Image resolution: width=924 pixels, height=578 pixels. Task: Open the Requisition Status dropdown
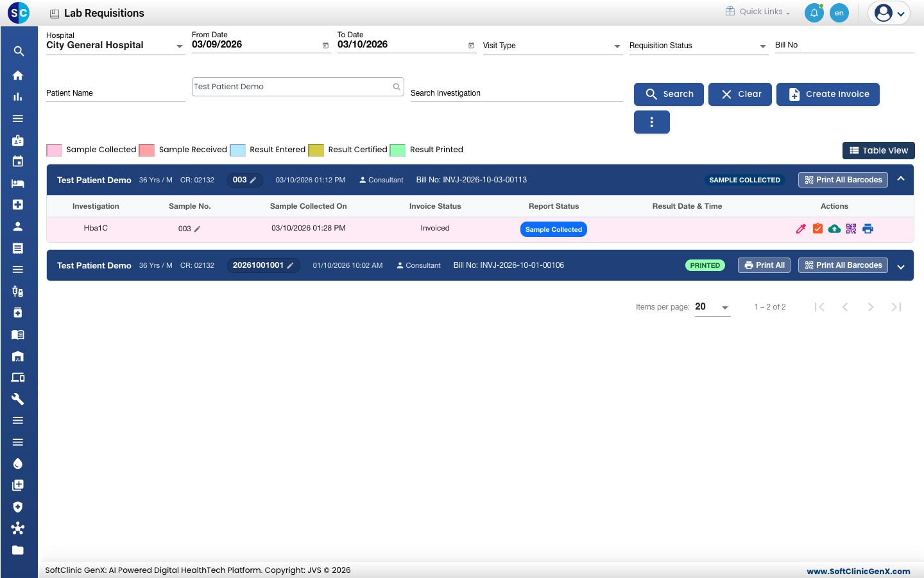click(x=699, y=46)
